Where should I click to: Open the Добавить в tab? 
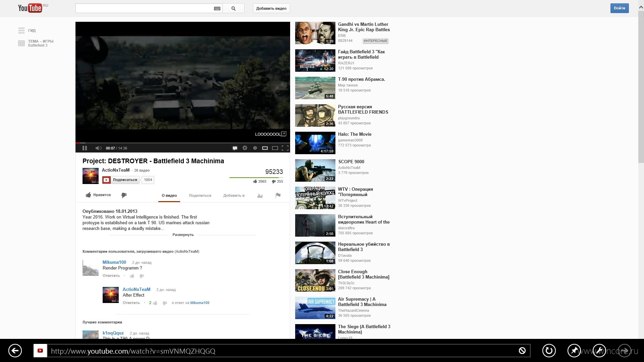234,196
